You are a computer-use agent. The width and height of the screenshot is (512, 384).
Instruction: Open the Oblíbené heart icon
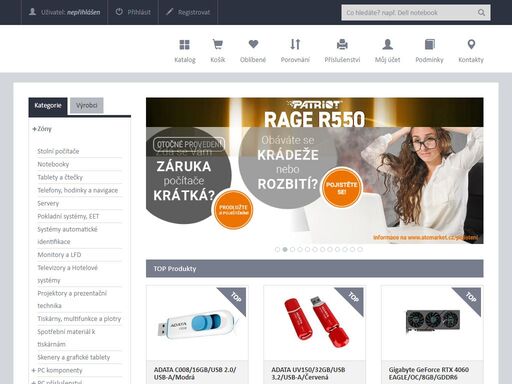[253, 44]
